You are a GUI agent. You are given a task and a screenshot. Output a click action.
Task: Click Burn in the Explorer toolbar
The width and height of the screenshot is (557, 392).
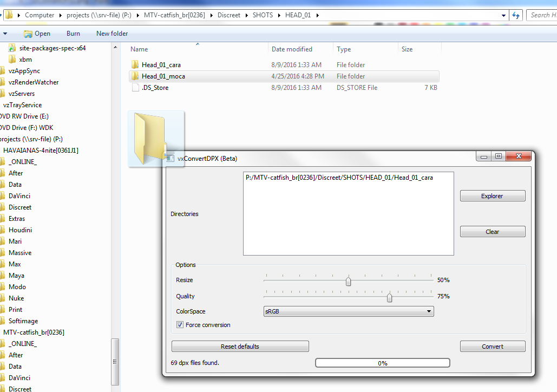coord(73,34)
